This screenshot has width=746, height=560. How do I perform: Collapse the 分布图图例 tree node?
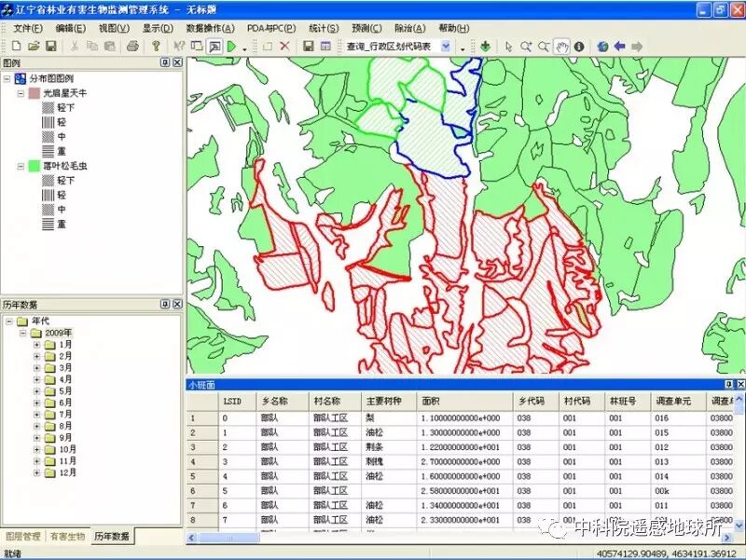7,78
